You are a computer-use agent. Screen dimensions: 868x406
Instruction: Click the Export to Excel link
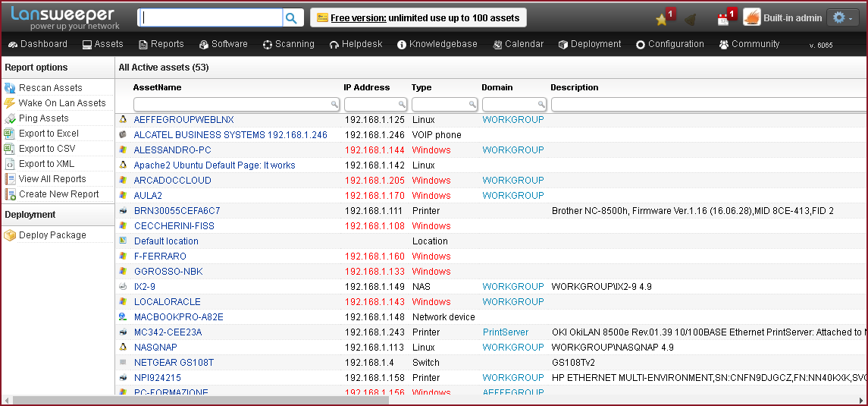(x=49, y=134)
